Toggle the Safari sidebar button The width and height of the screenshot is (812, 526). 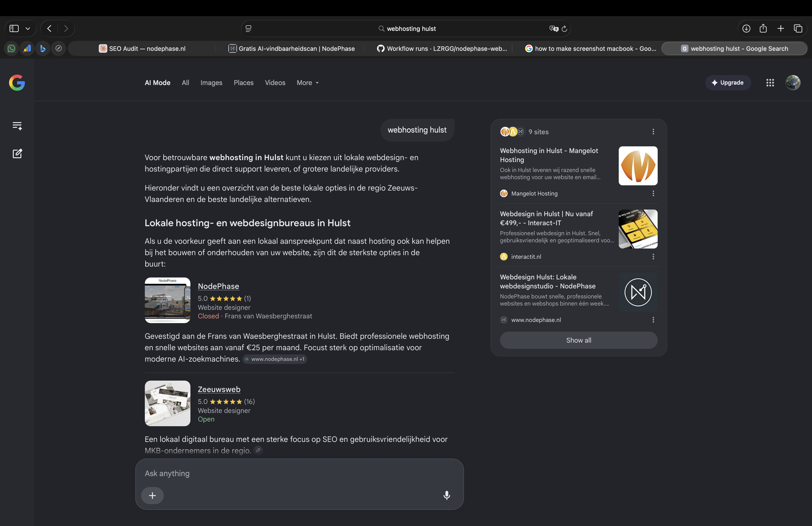14,28
